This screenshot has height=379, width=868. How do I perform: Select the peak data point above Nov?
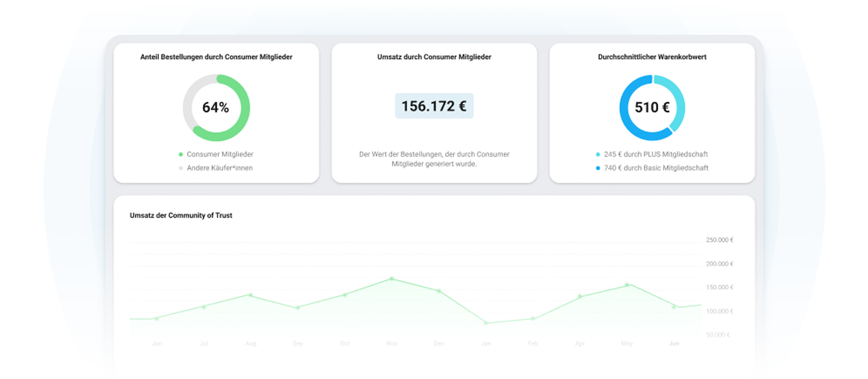[392, 278]
